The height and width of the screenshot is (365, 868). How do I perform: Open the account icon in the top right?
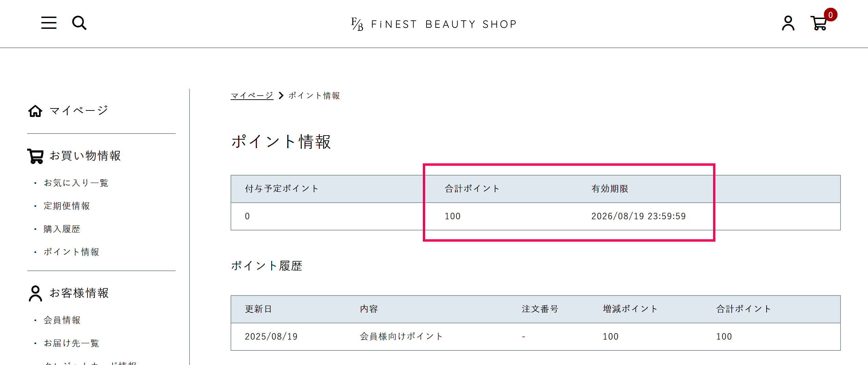788,23
